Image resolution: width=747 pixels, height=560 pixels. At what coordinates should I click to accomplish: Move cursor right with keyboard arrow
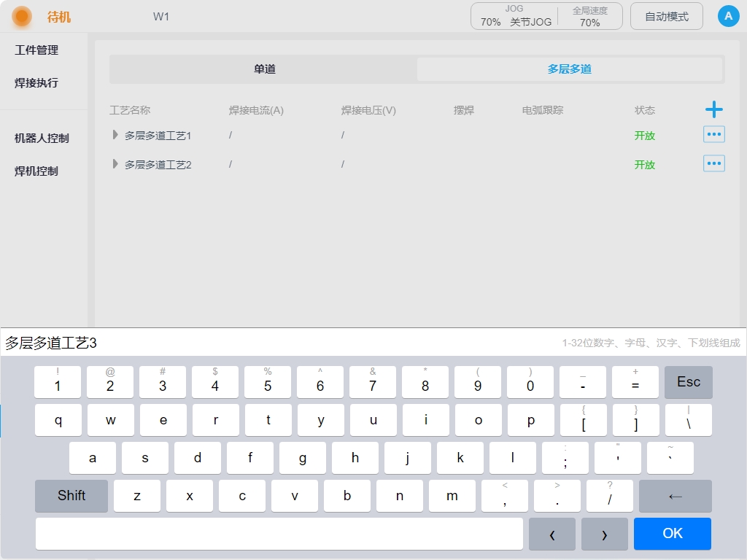click(x=604, y=534)
